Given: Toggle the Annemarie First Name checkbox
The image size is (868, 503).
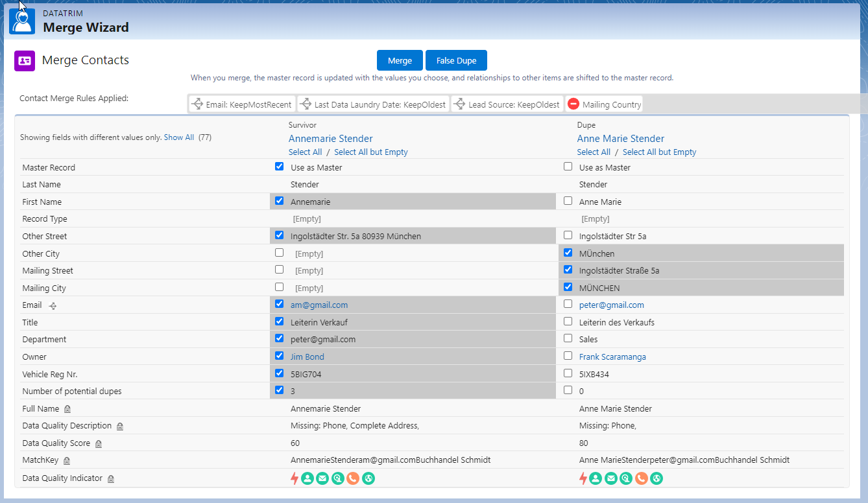Looking at the screenshot, I should pyautogui.click(x=279, y=201).
